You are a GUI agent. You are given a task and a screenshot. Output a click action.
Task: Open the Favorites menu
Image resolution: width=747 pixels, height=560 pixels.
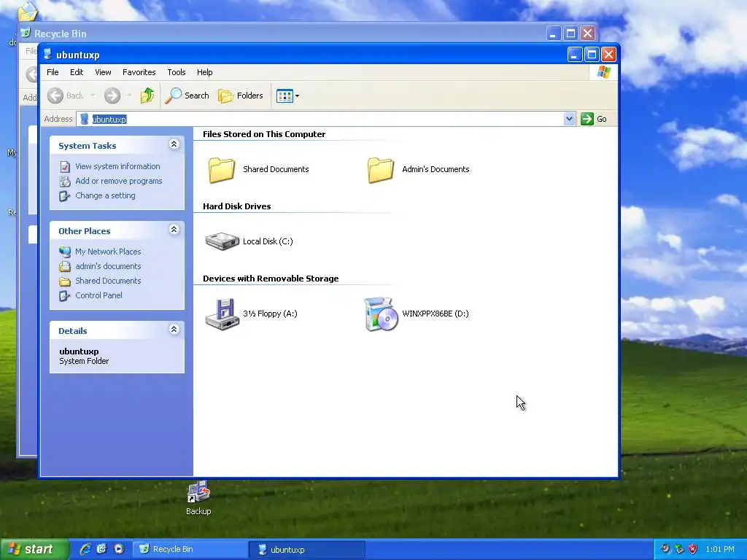[x=139, y=72]
